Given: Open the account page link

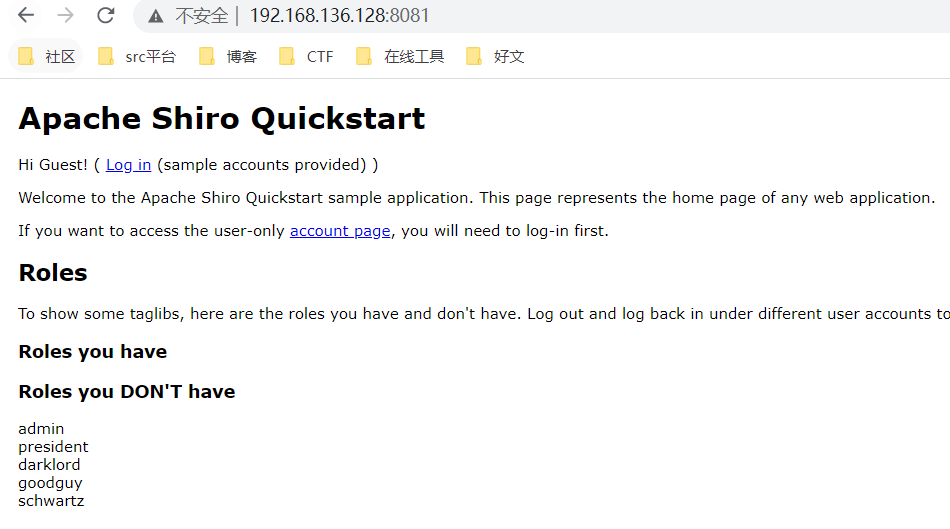Looking at the screenshot, I should click(340, 231).
